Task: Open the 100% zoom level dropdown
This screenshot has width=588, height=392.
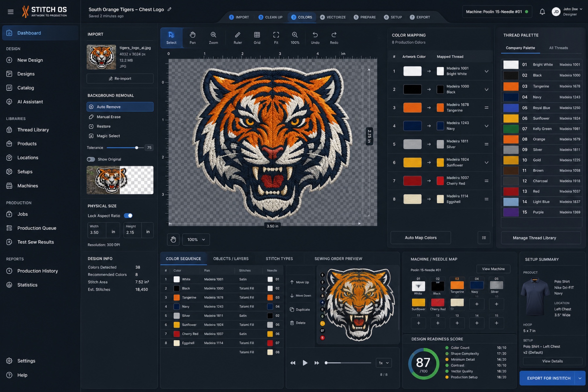Action: (196, 239)
